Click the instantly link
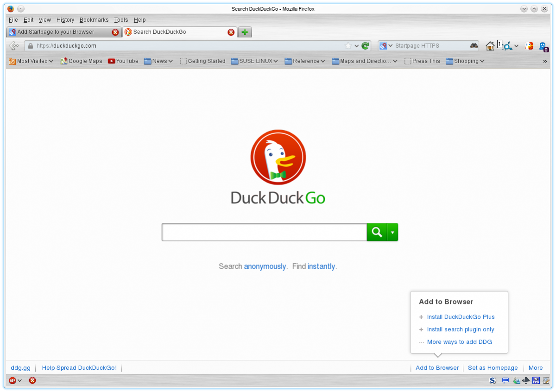This screenshot has height=392, width=556. (x=321, y=266)
